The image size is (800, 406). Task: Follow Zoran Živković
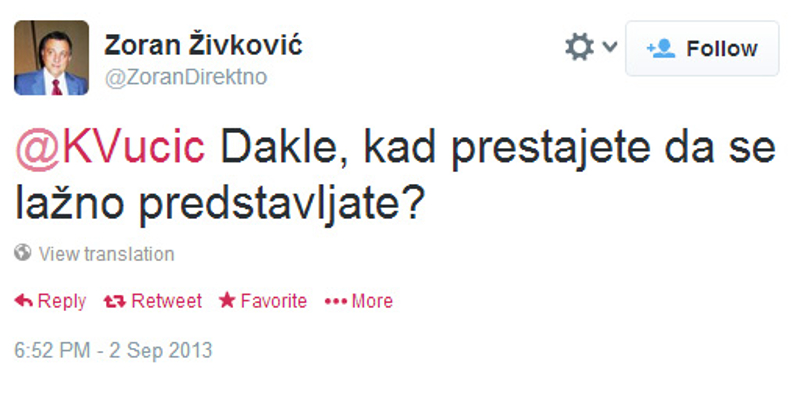702,48
